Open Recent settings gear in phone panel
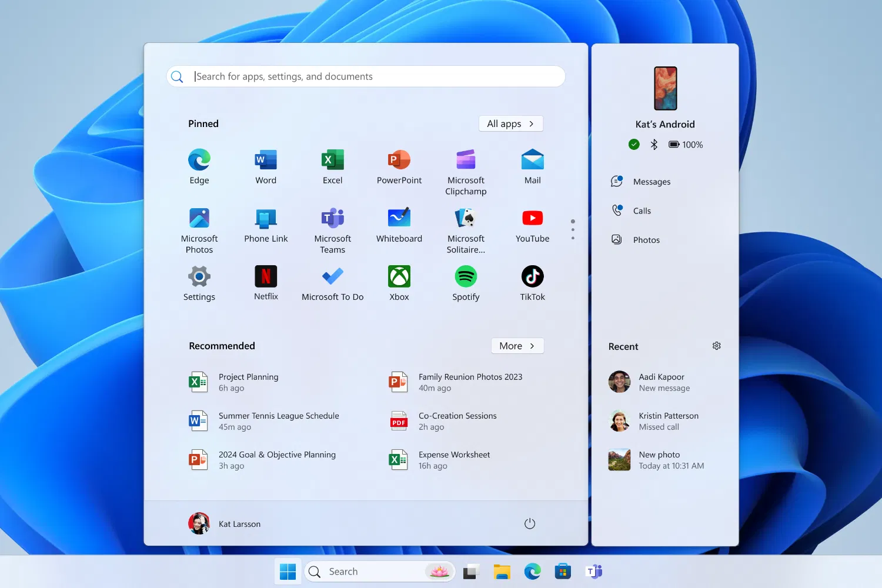882x588 pixels. point(717,346)
